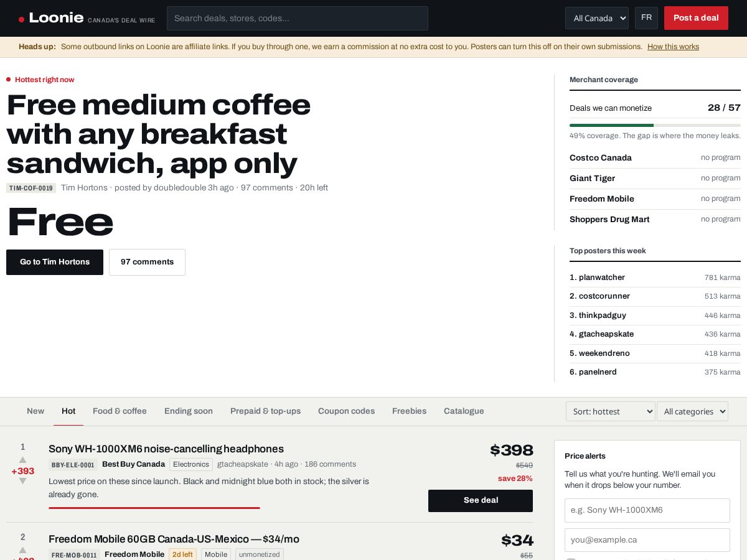
Task: Click the $398 price
Action: pos(511,450)
